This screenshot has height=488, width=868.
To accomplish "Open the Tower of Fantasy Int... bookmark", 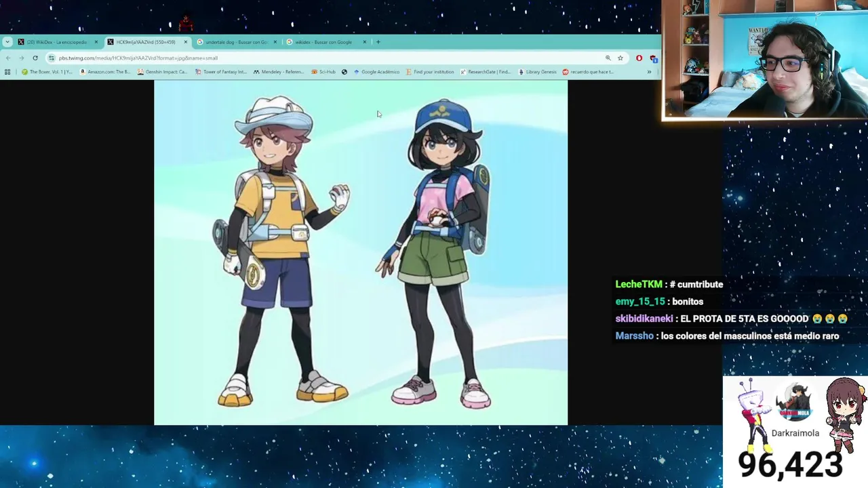I will [x=220, y=72].
